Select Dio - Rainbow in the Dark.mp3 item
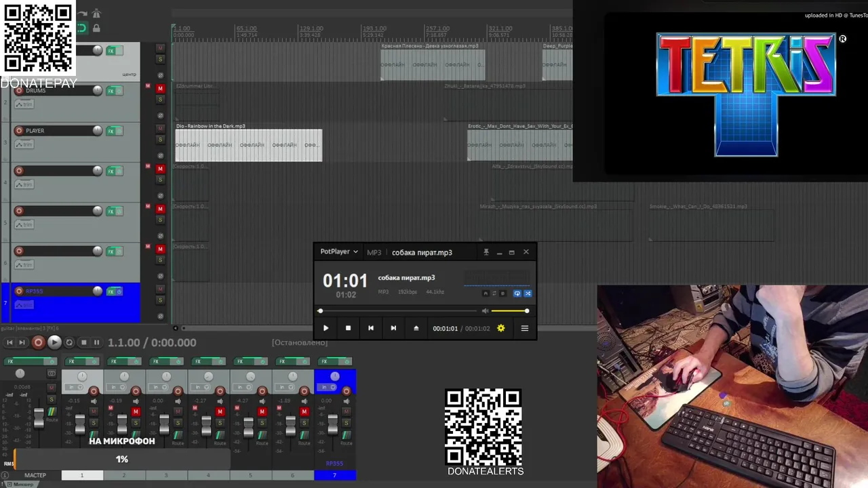This screenshot has width=868, height=488. click(x=249, y=145)
